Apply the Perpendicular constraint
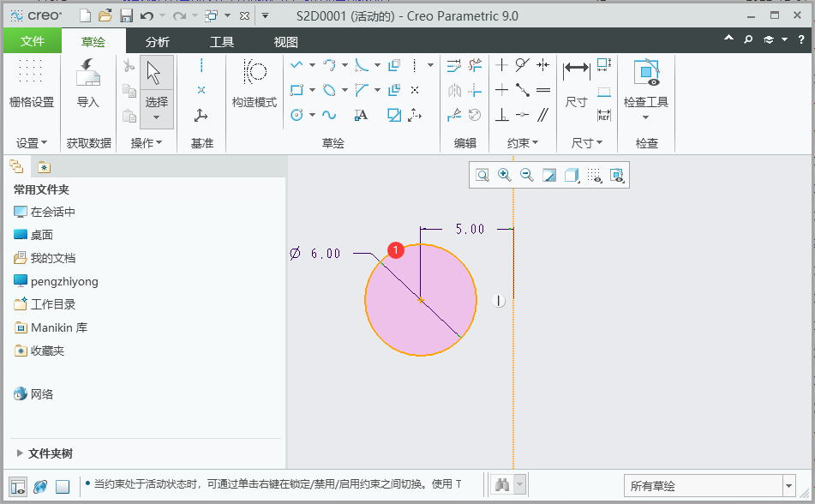This screenshot has height=504, width=815. click(x=501, y=115)
